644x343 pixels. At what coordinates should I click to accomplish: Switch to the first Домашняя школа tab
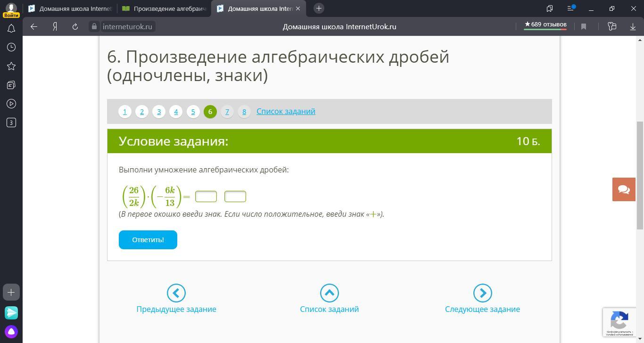click(x=70, y=8)
